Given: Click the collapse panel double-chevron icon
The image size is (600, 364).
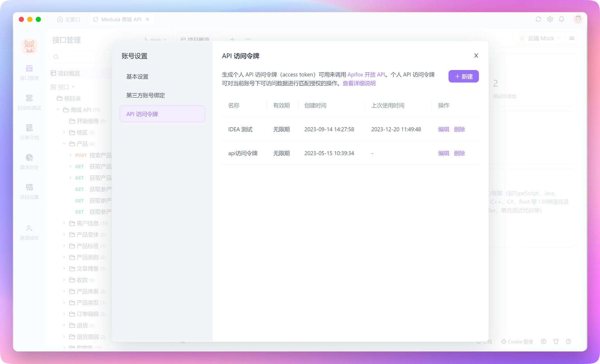Looking at the screenshot, I should coord(183,342).
